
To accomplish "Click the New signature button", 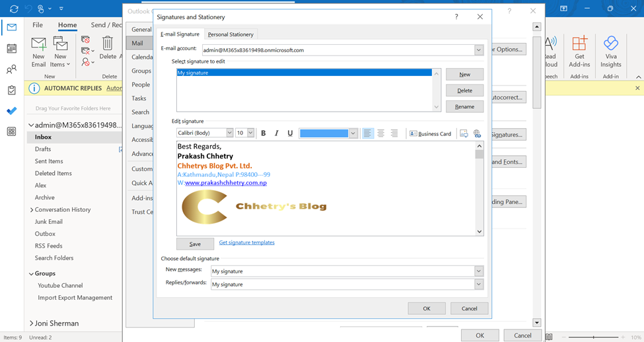I will [464, 75].
